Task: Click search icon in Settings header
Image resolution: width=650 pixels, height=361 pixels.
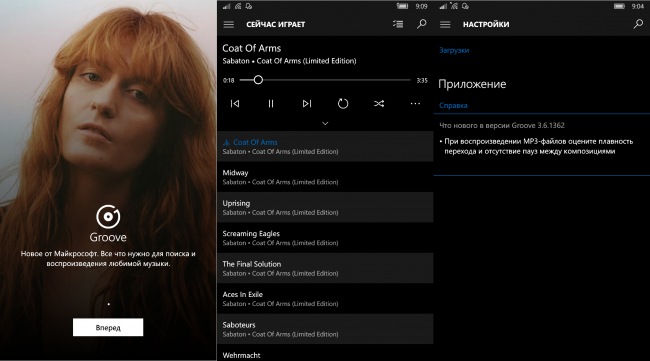Action: coord(638,24)
